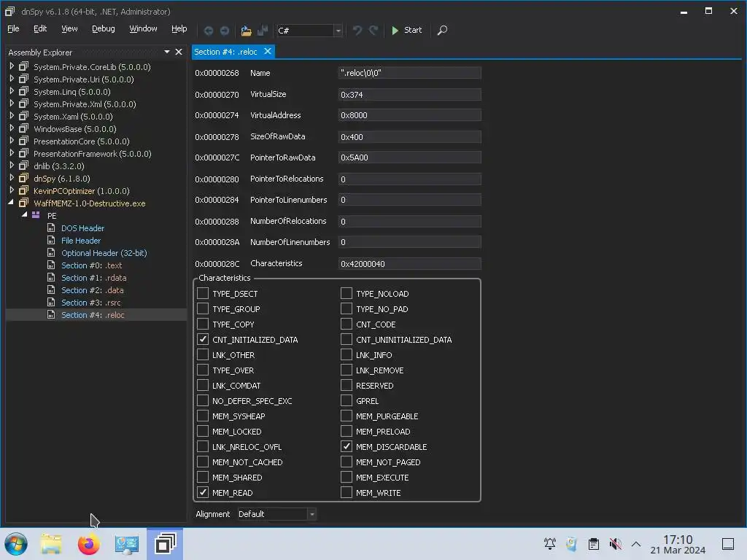
Task: Check the TYPE_NOLOAD checkbox
Action: [347, 293]
